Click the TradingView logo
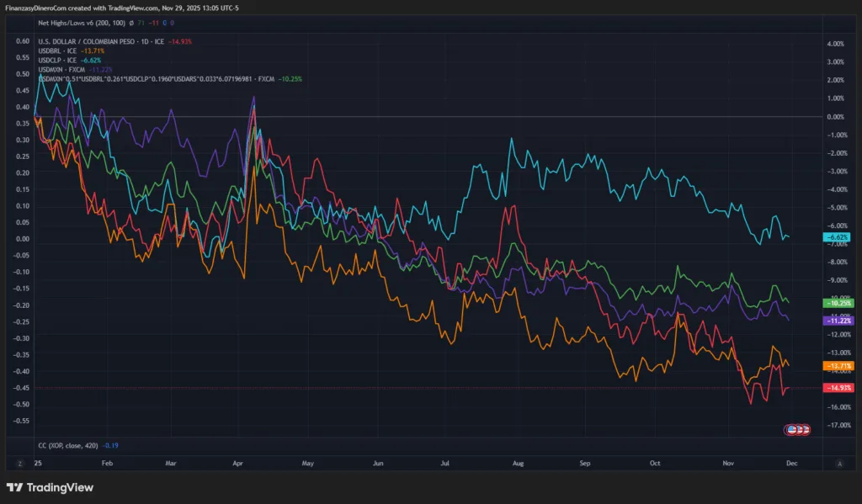The width and height of the screenshot is (862, 504). coord(50,487)
